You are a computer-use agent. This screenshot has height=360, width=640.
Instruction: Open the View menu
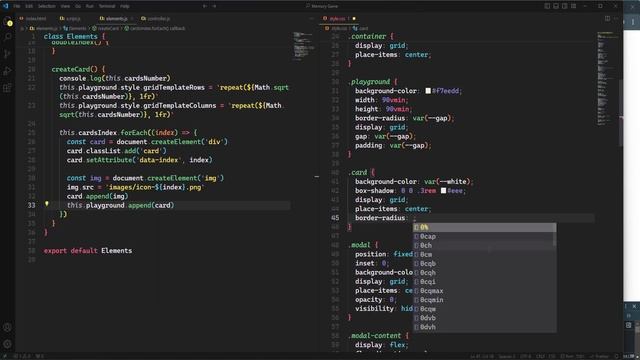(x=65, y=6)
